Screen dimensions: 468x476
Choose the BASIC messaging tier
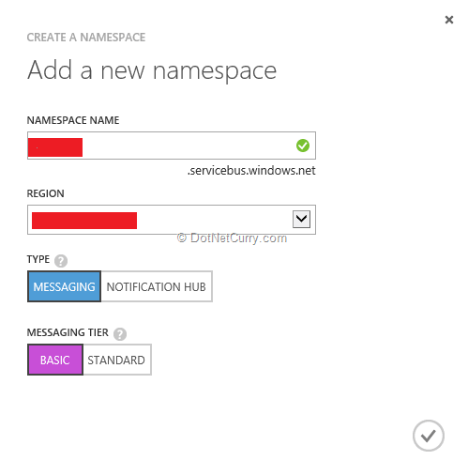pos(55,360)
